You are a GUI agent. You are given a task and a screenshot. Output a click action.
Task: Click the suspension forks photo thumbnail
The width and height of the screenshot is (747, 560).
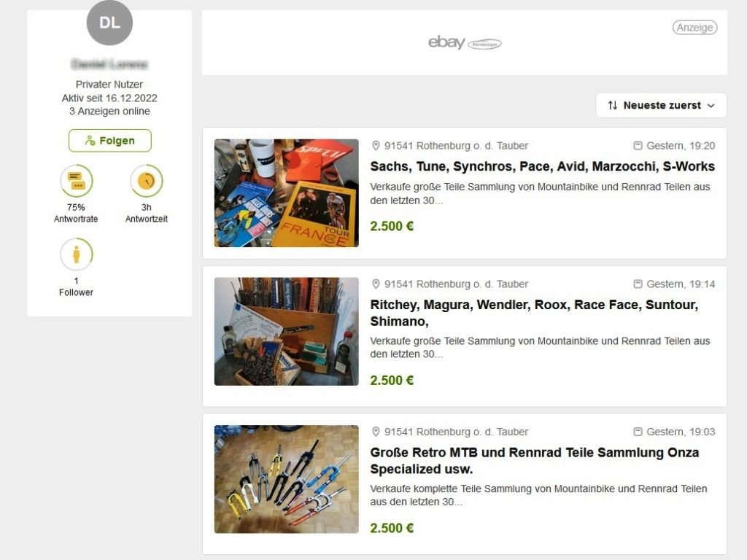pyautogui.click(x=287, y=479)
